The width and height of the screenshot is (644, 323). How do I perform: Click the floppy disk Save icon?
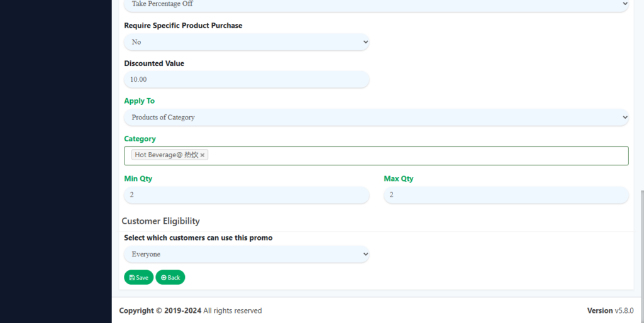tap(132, 278)
